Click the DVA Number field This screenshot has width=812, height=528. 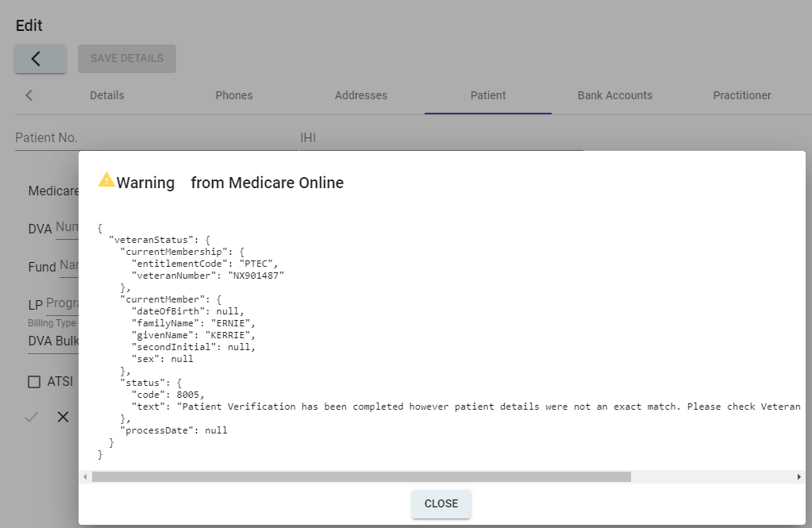(x=67, y=228)
